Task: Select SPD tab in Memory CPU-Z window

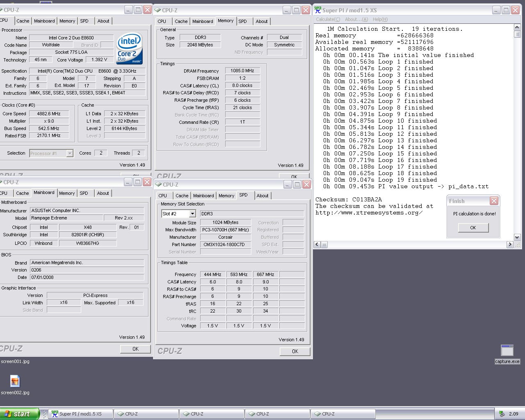Action: (243, 21)
